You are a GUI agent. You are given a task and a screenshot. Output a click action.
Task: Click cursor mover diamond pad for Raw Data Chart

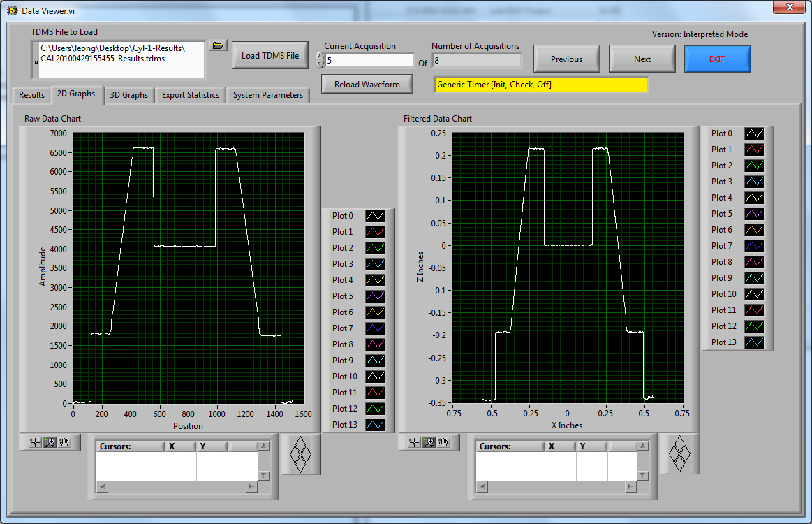click(300, 454)
